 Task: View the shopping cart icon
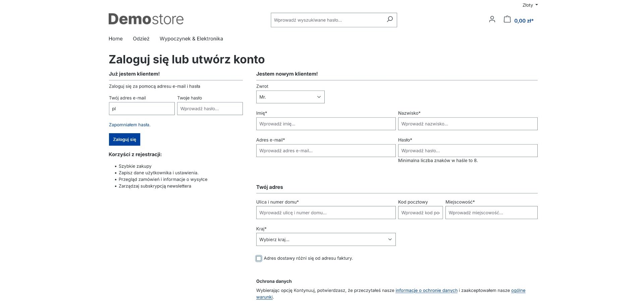[507, 19]
